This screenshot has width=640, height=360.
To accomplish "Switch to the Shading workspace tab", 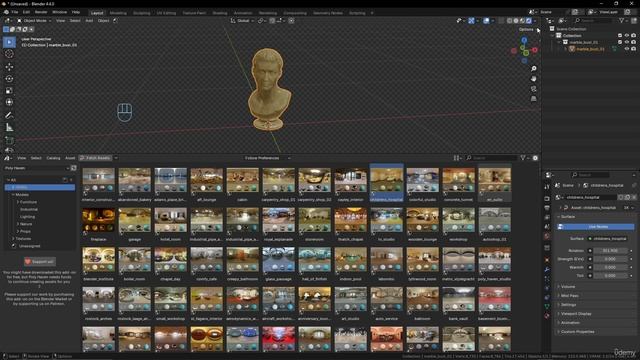I will (x=220, y=13).
